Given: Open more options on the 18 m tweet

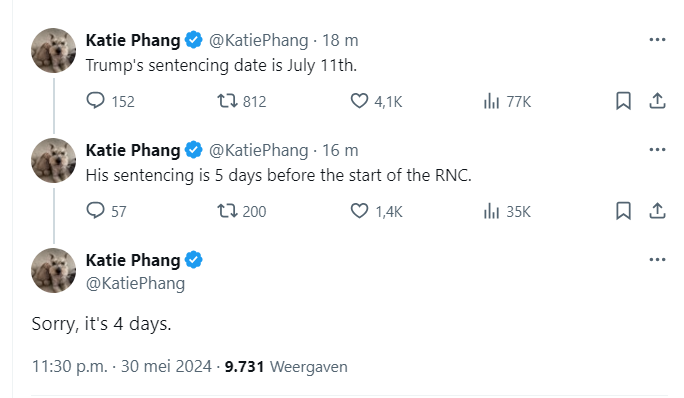Looking at the screenshot, I should click(x=657, y=40).
